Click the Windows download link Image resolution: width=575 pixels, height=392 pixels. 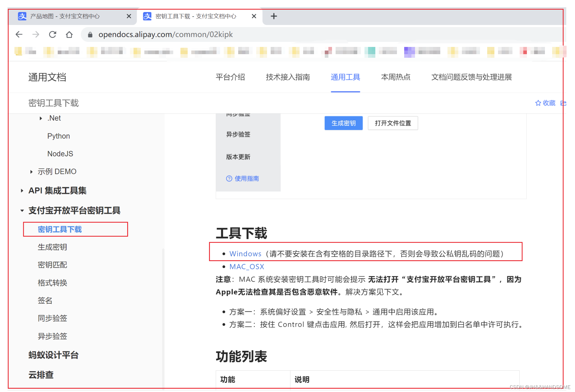click(x=245, y=254)
